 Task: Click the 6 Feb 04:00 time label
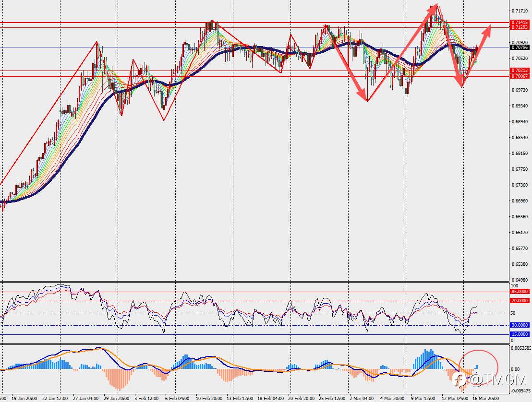click(178, 399)
